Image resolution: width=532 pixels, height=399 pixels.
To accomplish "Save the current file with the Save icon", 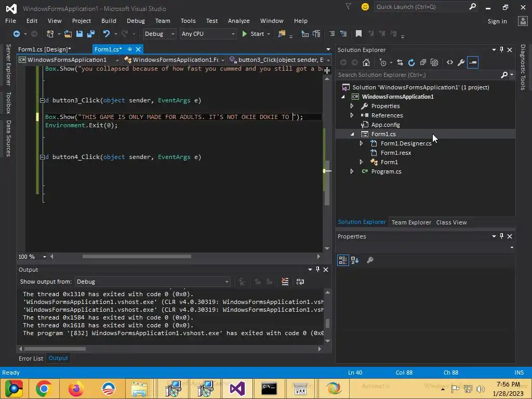I will coord(79,34).
